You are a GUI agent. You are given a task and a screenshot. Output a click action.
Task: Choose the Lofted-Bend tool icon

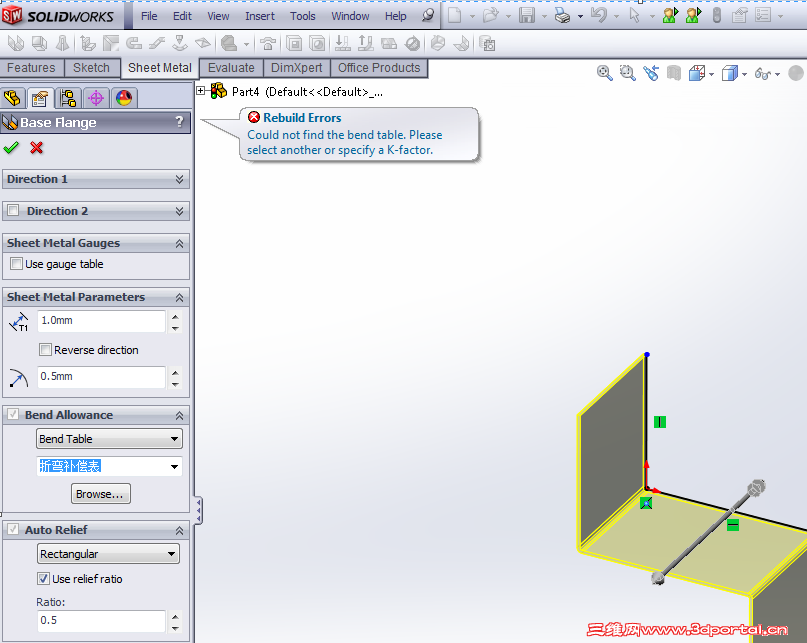coord(62,44)
